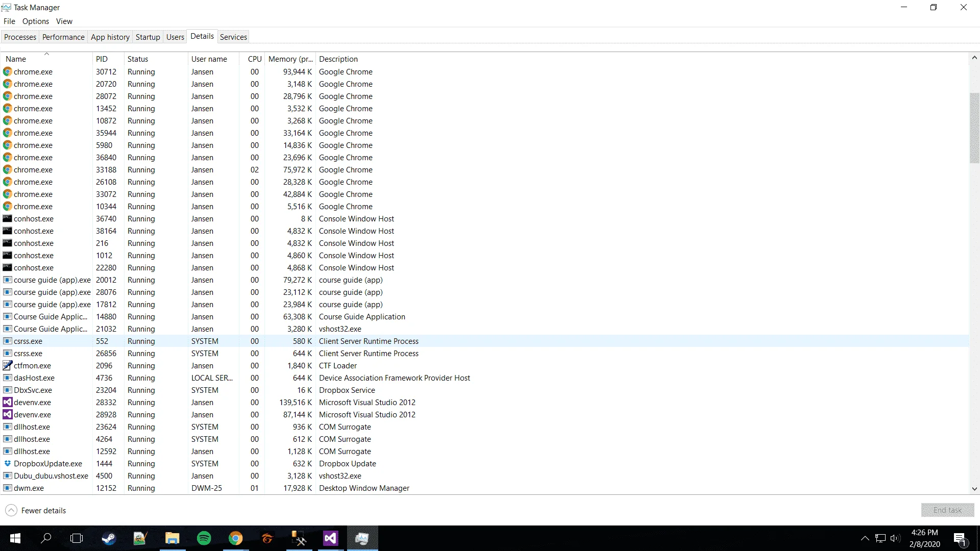The height and width of the screenshot is (551, 980).
Task: Click the devenv.exe icon for PID 28332
Action: click(8, 403)
